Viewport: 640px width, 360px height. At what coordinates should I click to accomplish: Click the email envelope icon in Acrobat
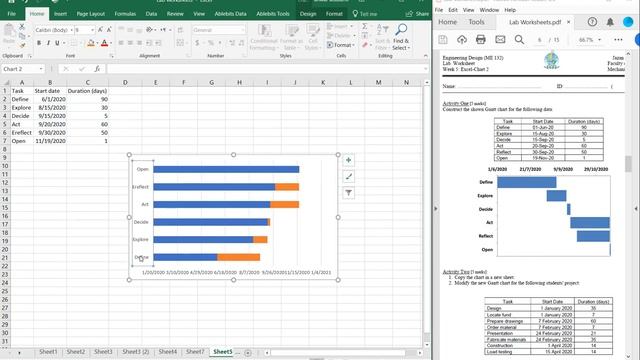500,40
